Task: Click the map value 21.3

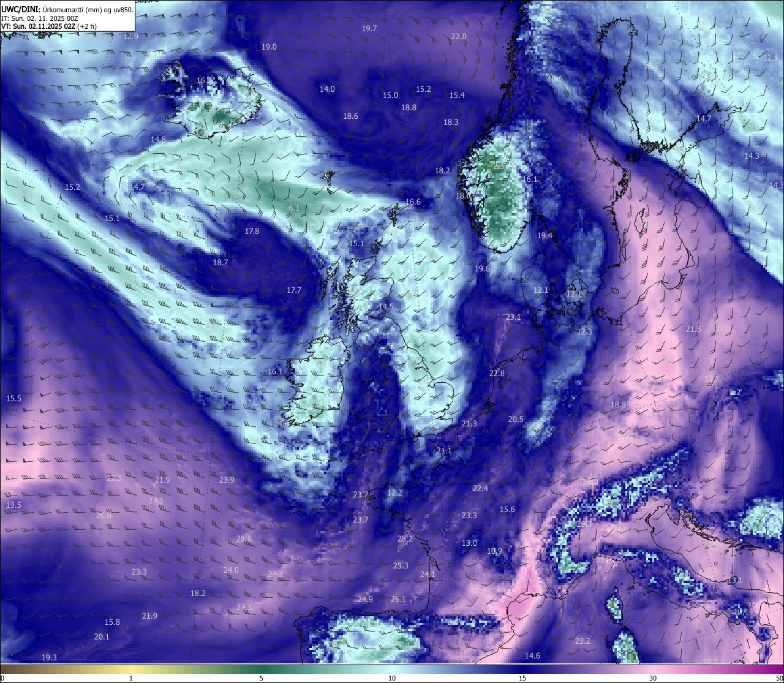Action: 469,424
